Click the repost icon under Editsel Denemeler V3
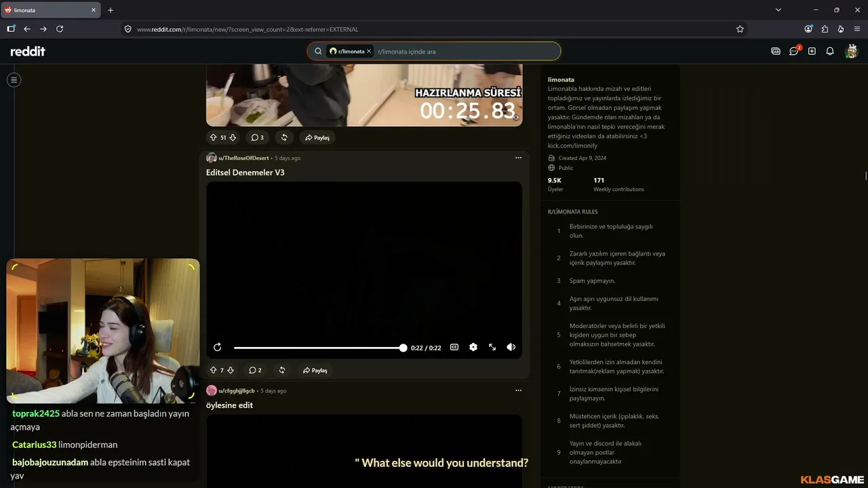This screenshot has height=488, width=868. (x=282, y=370)
